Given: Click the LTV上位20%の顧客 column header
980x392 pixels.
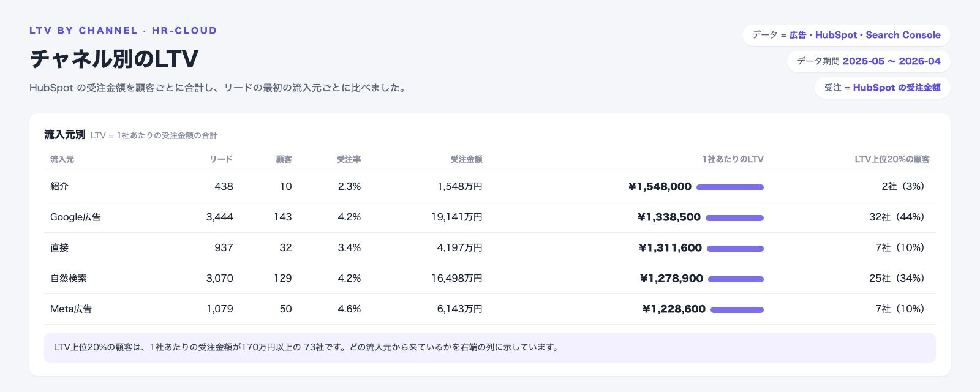Looking at the screenshot, I should (x=892, y=159).
